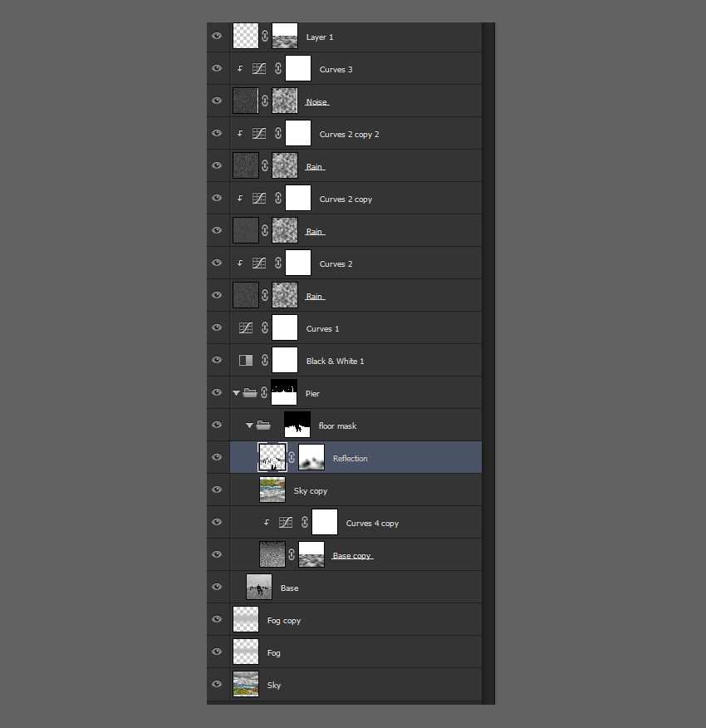706x728 pixels.
Task: Hide the Curves 1 layer
Action: point(217,327)
